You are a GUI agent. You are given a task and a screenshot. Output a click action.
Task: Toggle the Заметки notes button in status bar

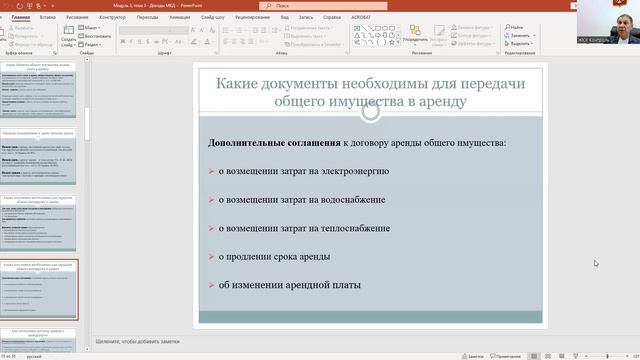coord(473,356)
